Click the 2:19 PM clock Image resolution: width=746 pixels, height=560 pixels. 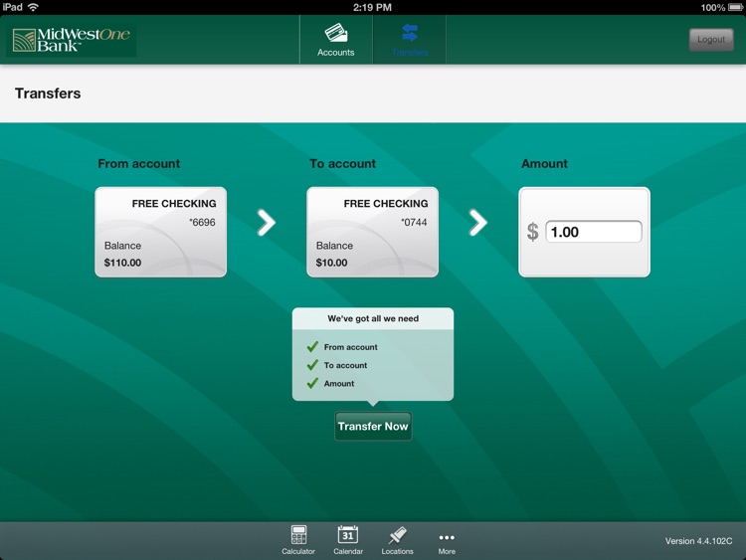coord(373,7)
